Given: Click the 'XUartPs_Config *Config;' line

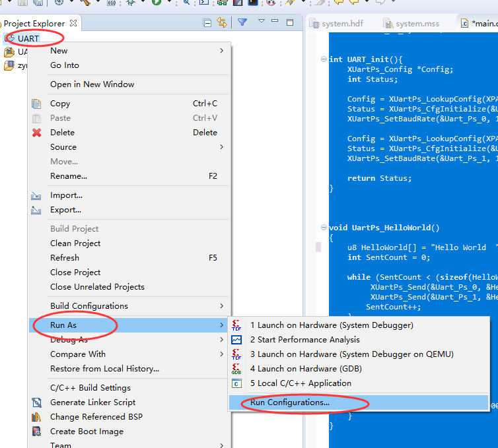Looking at the screenshot, I should 400,69.
